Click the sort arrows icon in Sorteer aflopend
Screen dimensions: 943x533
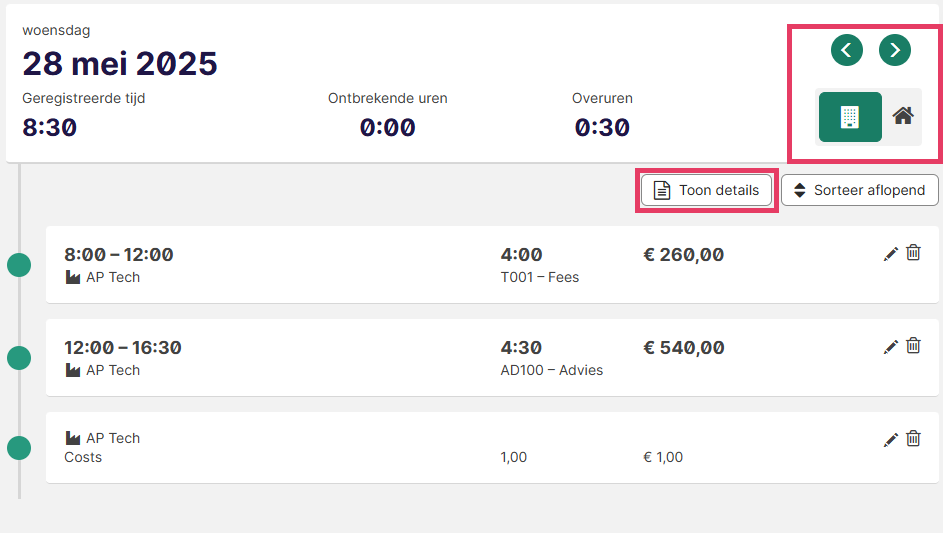click(x=800, y=190)
